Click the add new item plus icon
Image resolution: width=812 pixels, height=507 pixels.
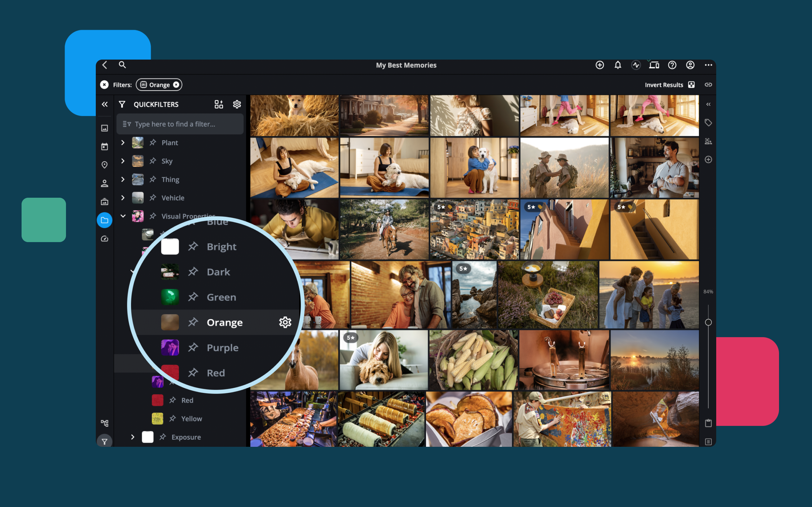[x=599, y=65]
